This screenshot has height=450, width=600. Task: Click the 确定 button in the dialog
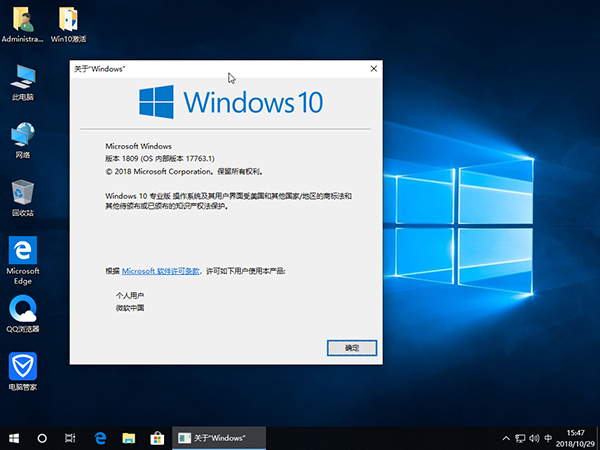(x=352, y=348)
